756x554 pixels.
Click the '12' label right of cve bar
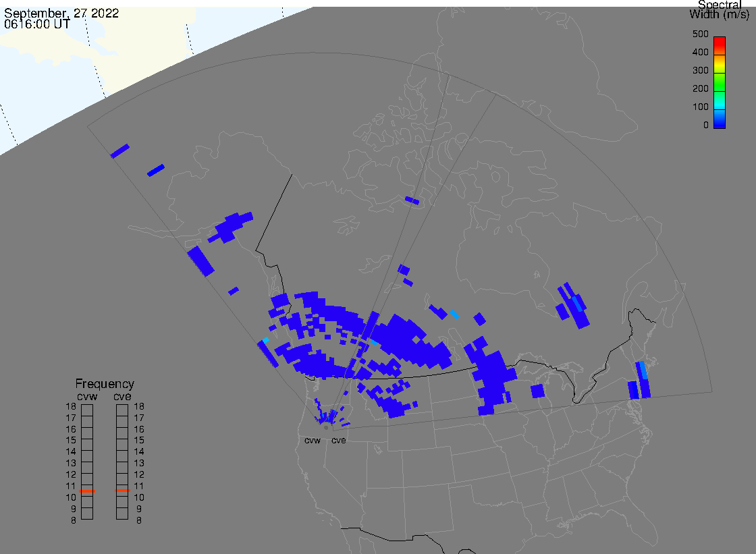[139, 475]
